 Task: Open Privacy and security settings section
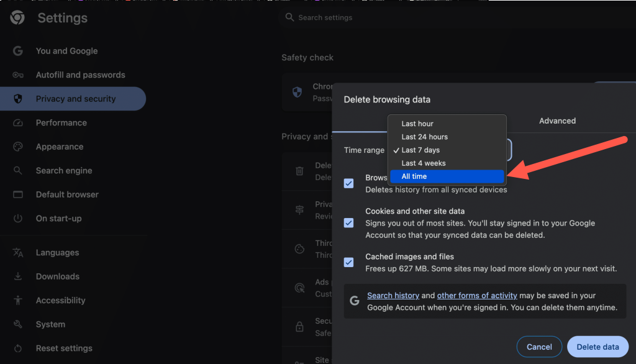coord(75,99)
